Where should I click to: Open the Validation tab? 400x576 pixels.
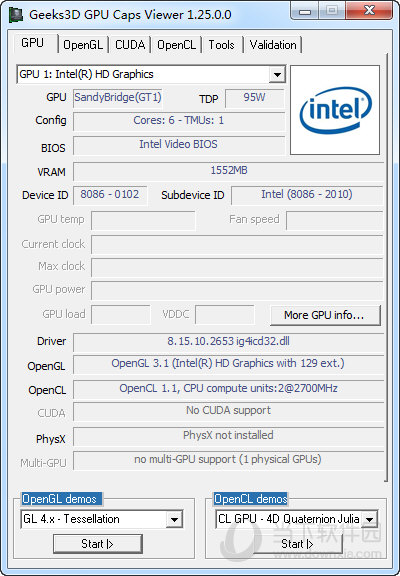coord(273,45)
